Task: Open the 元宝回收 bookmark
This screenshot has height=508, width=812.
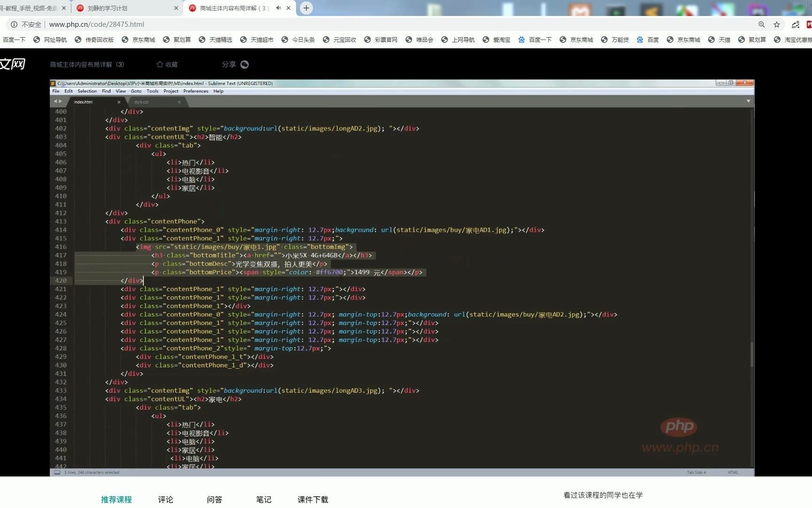Action: pyautogui.click(x=339, y=40)
